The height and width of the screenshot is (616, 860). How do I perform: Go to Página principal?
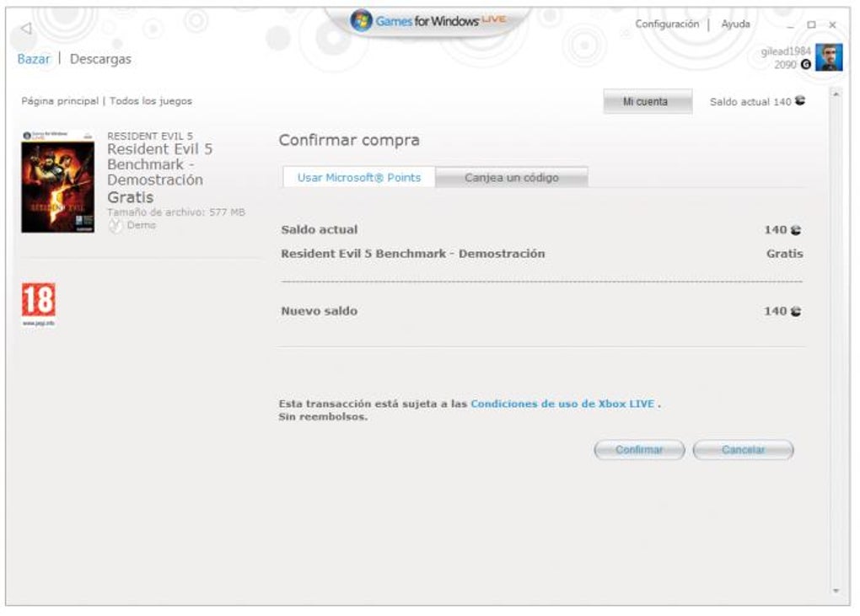(x=60, y=101)
